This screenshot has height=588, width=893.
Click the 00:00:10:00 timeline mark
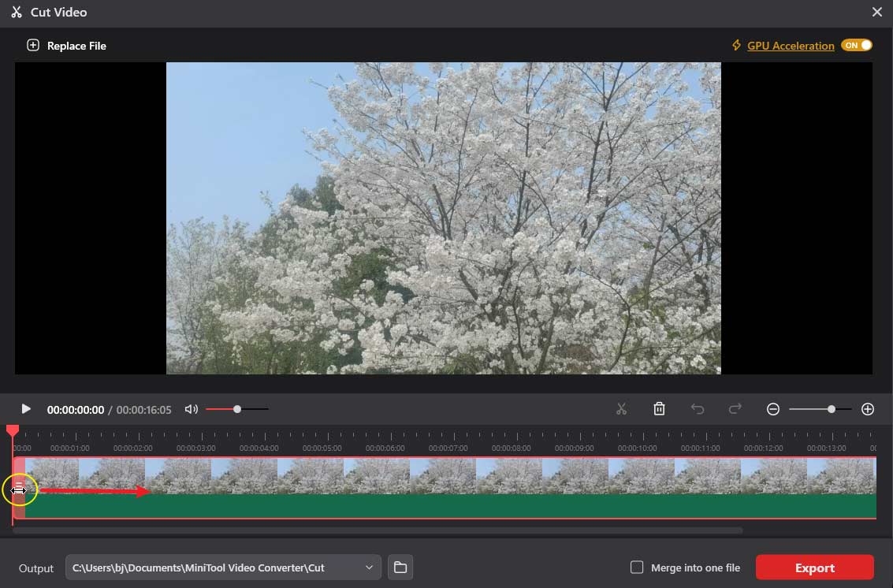pyautogui.click(x=638, y=448)
